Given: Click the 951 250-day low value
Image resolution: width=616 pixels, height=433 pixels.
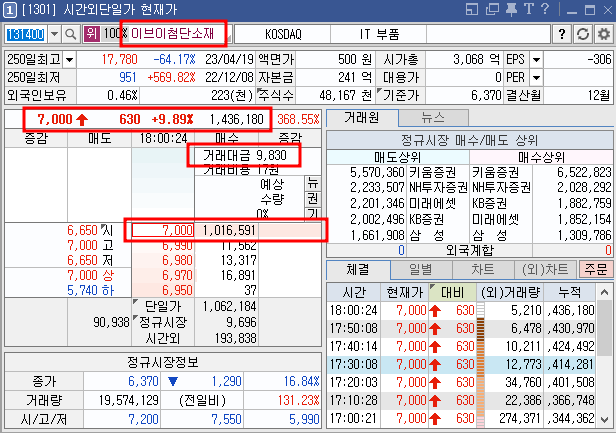Looking at the screenshot, I should click(128, 77).
